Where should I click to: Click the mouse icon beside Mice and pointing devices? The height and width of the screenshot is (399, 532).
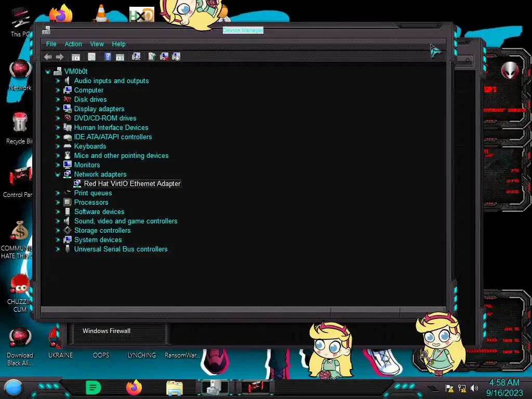tap(68, 155)
